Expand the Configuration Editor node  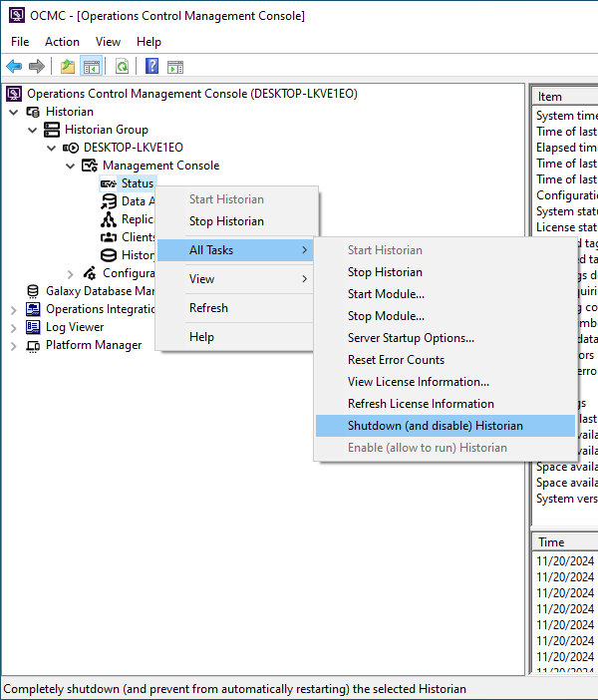point(70,273)
